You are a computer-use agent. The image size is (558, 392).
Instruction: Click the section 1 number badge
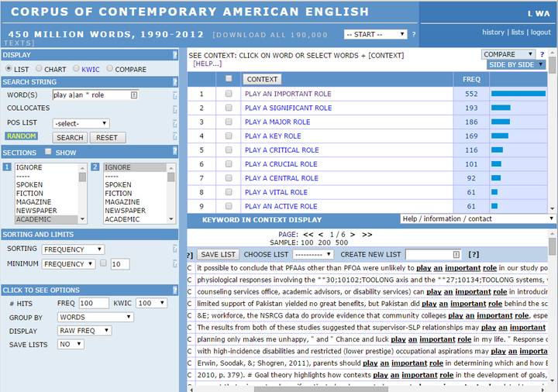(7, 167)
